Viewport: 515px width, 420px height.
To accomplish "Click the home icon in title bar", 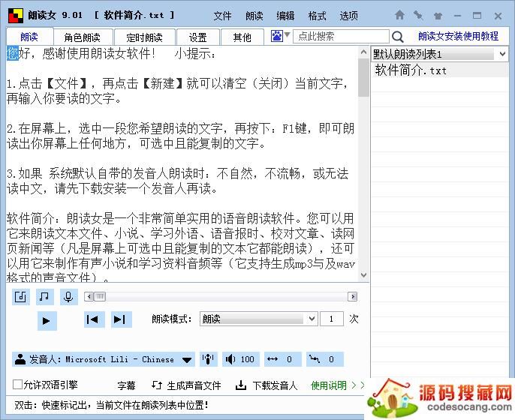I will click(399, 15).
